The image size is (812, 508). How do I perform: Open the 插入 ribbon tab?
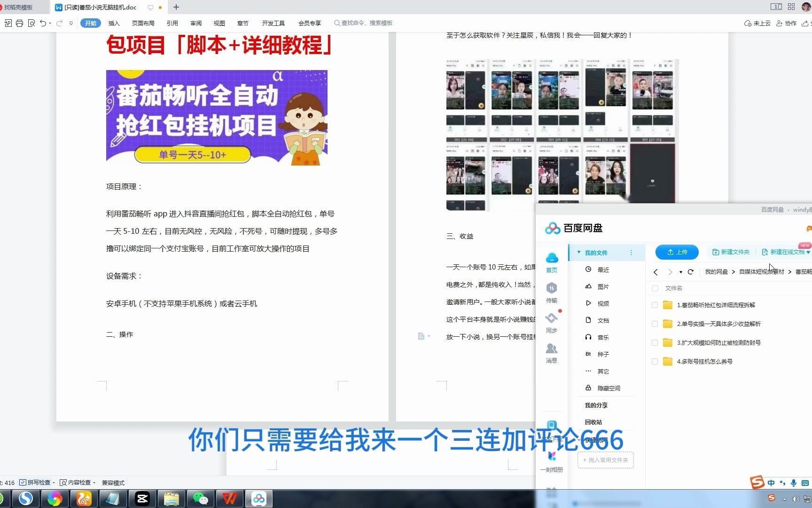point(114,23)
